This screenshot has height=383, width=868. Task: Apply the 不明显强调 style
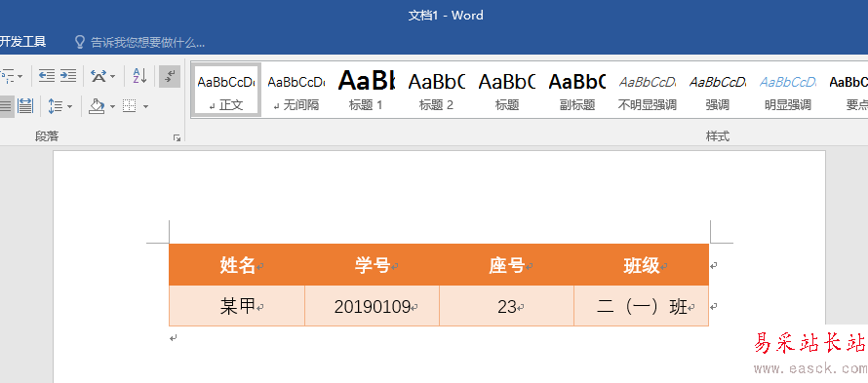click(x=648, y=90)
